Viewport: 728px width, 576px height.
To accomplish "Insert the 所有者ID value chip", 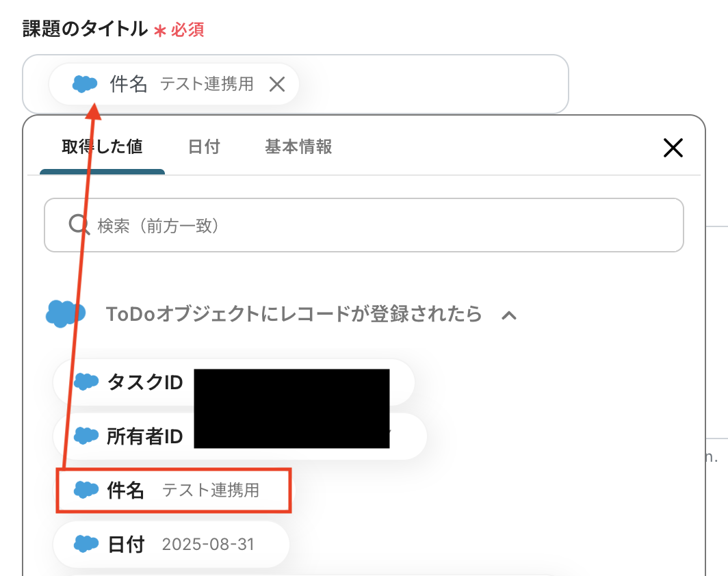I will [239, 436].
